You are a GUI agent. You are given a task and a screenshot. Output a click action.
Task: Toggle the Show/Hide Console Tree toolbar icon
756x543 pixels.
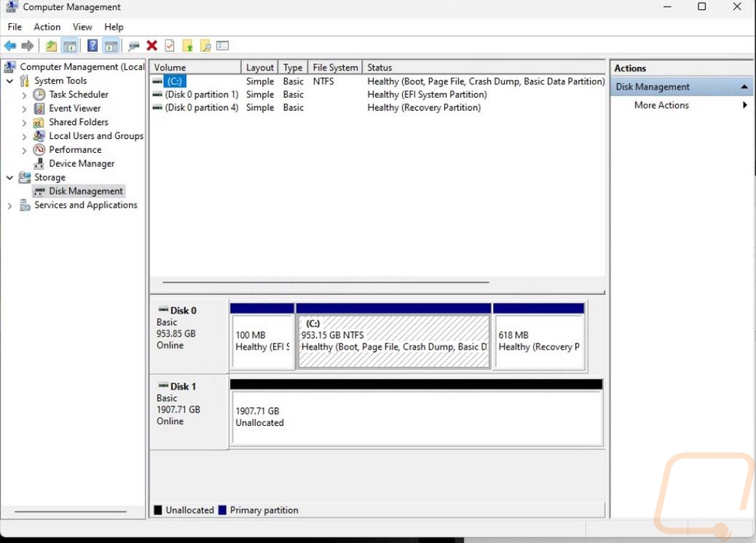point(70,46)
